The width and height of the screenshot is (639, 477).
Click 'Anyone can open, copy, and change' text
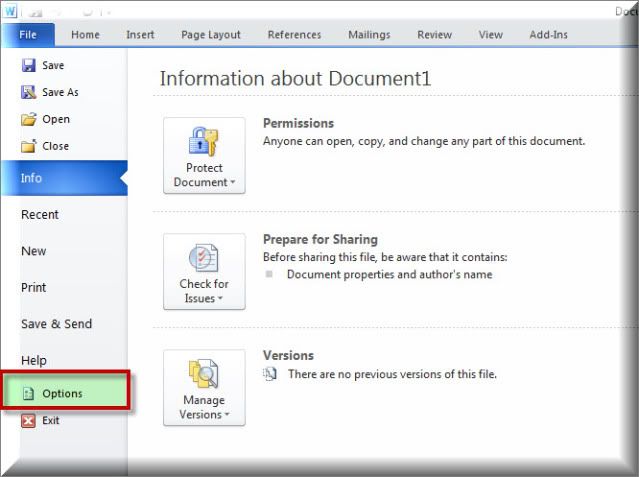pyautogui.click(x=424, y=141)
